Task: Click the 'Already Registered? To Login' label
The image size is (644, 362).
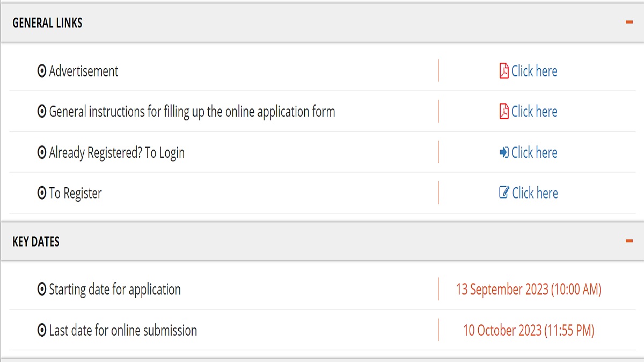Action: point(116,153)
